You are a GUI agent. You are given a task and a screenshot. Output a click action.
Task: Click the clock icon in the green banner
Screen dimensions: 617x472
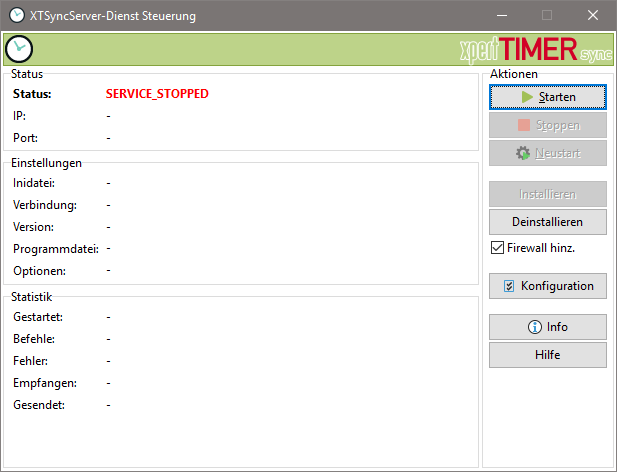(x=19, y=49)
